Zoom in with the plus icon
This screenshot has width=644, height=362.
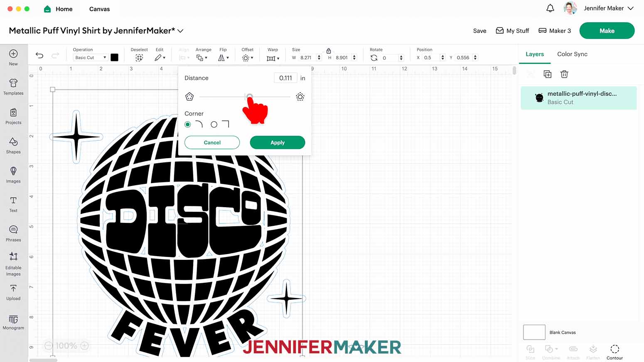pos(84,345)
